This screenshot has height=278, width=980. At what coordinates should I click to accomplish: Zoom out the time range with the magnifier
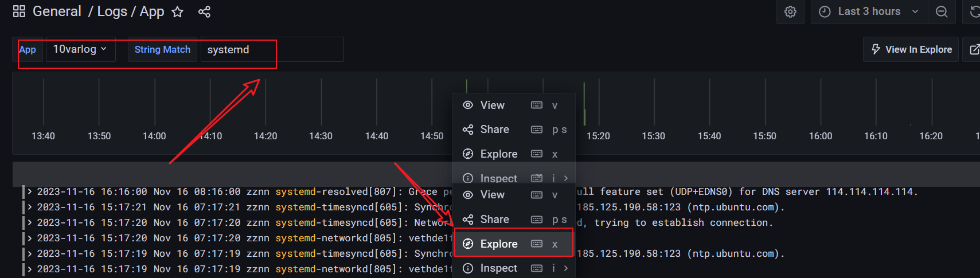coord(942,11)
